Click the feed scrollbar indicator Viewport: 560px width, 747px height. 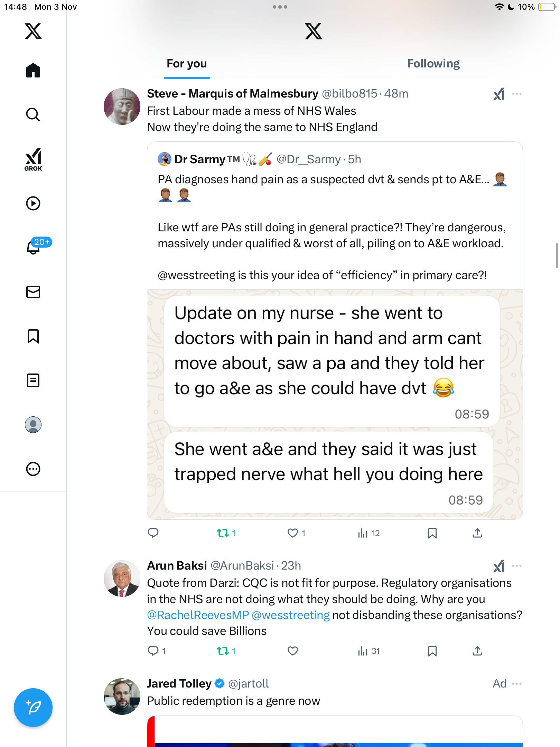pyautogui.click(x=557, y=256)
